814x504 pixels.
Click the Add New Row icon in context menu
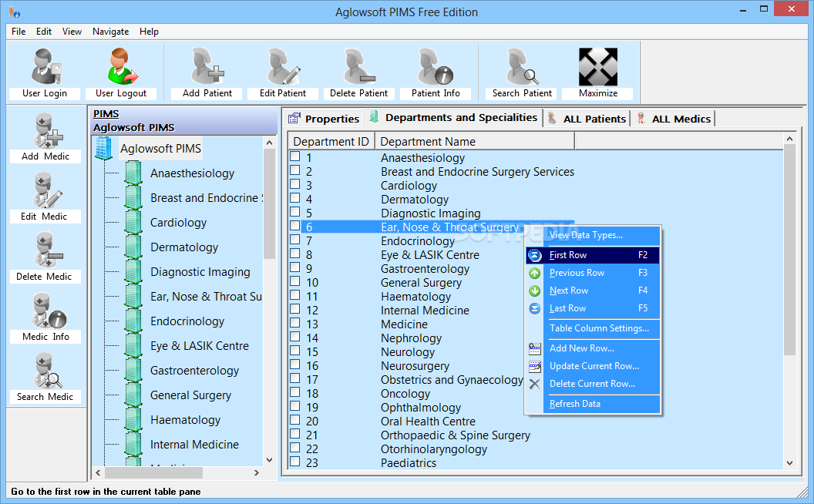[x=535, y=348]
